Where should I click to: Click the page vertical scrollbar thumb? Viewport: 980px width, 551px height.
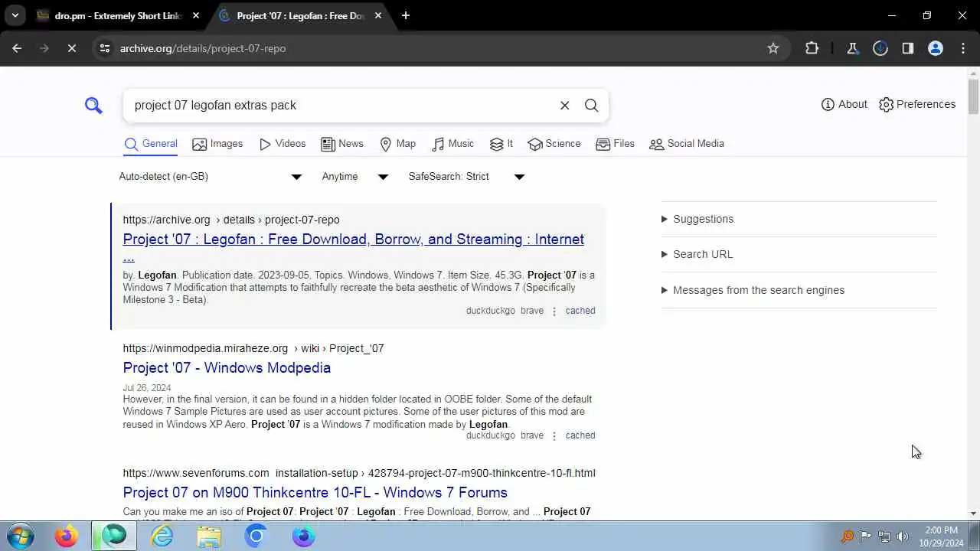(973, 96)
